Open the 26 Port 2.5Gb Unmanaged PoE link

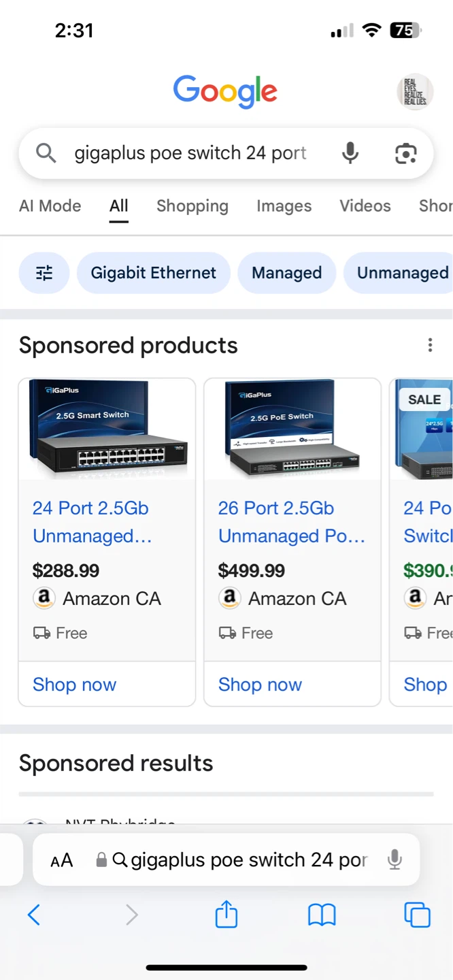(291, 522)
